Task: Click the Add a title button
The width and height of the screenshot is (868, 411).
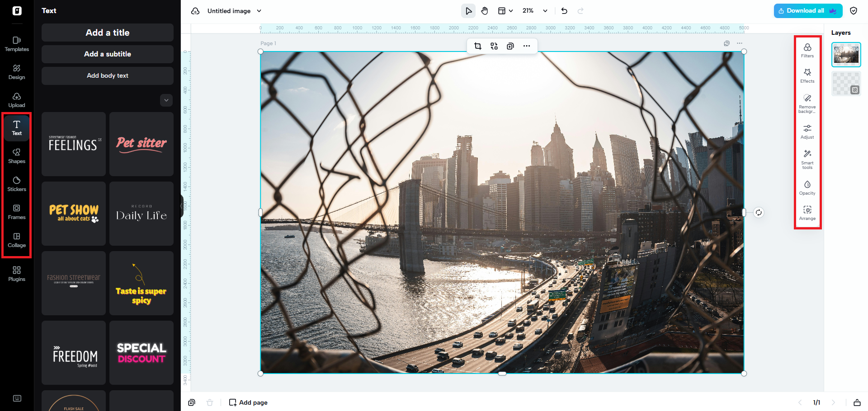Action: [x=108, y=33]
